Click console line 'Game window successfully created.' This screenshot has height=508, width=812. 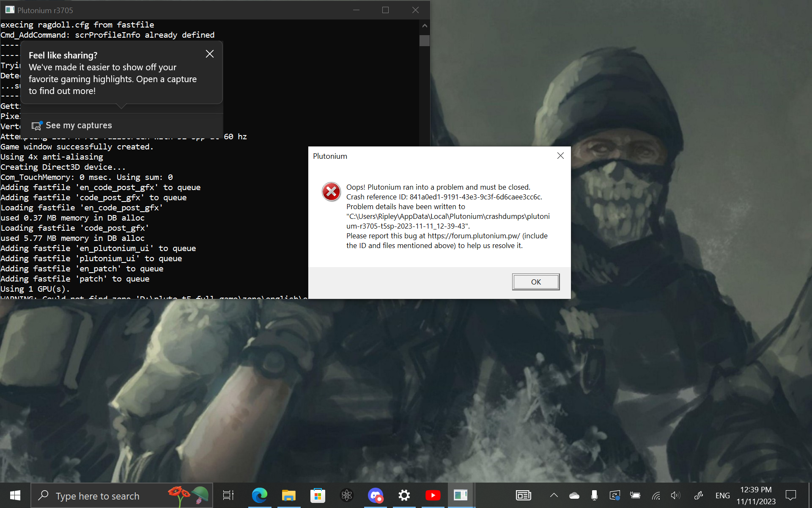[x=77, y=147]
